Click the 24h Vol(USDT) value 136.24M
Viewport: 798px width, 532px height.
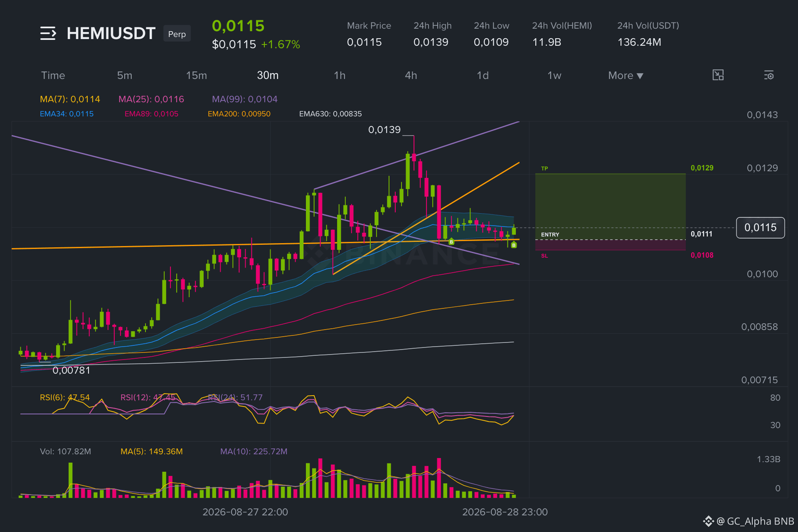pyautogui.click(x=639, y=42)
